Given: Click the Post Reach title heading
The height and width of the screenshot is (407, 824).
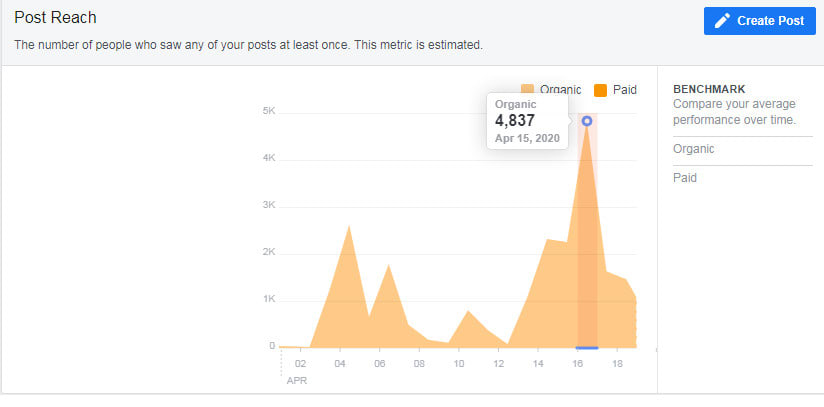Looking at the screenshot, I should pyautogui.click(x=62, y=18).
